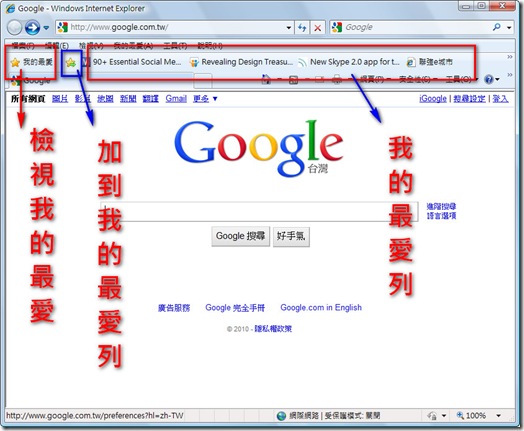Click the Google 台灣 logo

[x=259, y=148]
